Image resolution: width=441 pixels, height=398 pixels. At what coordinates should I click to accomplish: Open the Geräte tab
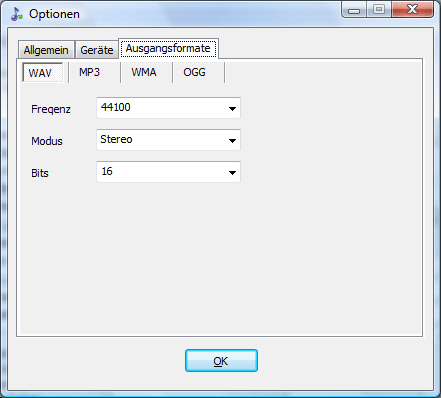click(97, 50)
